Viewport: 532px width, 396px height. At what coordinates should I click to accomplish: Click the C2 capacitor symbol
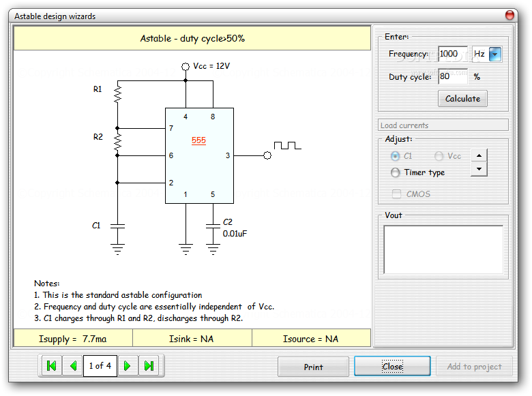213,226
